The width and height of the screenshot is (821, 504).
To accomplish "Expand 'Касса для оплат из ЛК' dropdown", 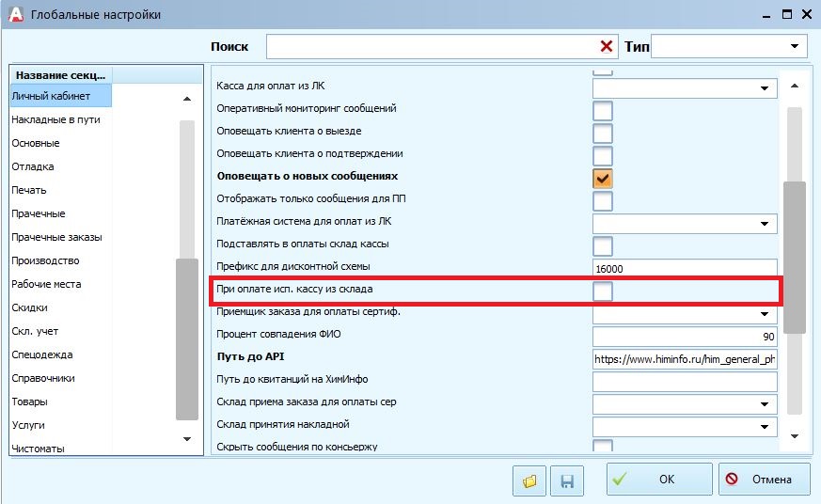I will 765,88.
